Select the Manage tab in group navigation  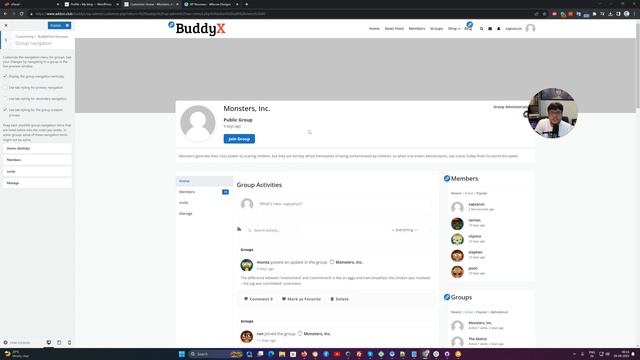204,213
